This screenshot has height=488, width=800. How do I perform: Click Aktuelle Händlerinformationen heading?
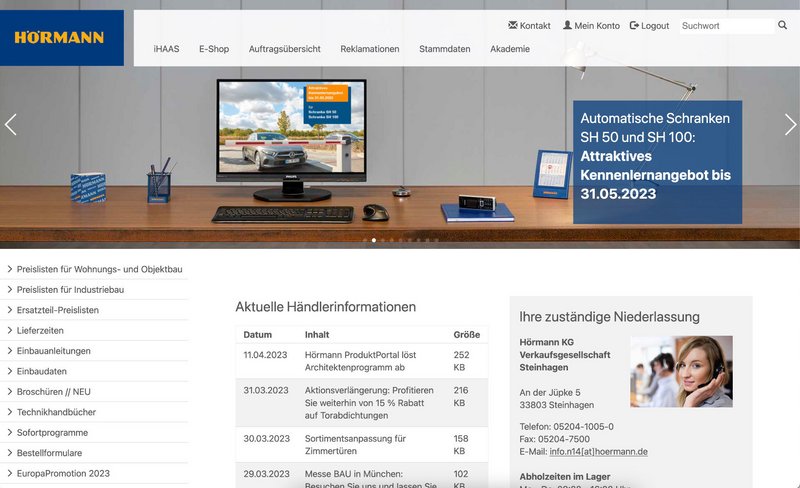coord(326,307)
